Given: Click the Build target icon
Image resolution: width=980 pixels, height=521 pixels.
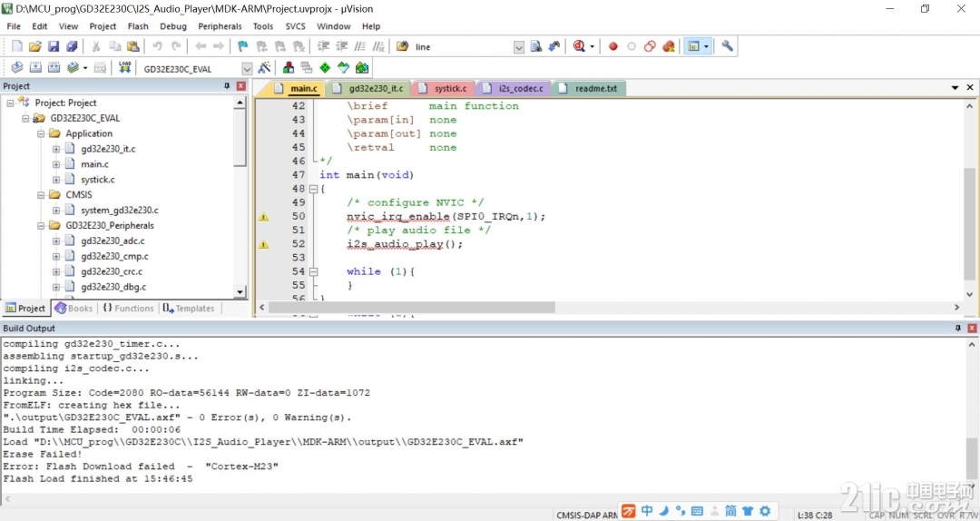Looking at the screenshot, I should point(35,67).
